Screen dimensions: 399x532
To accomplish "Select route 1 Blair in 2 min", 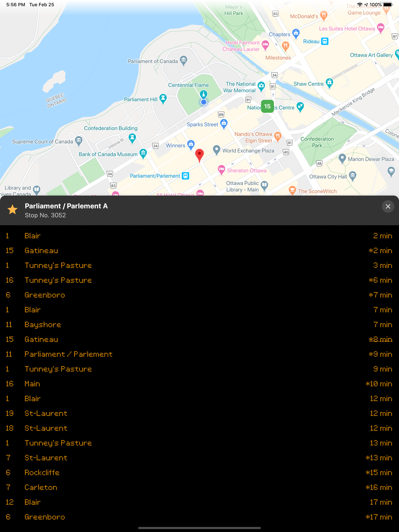I will point(199,236).
